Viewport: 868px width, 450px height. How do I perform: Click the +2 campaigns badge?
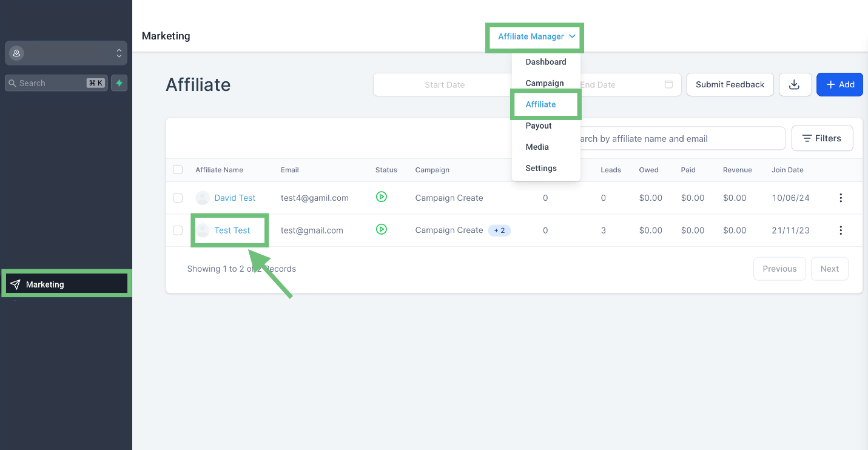[499, 230]
